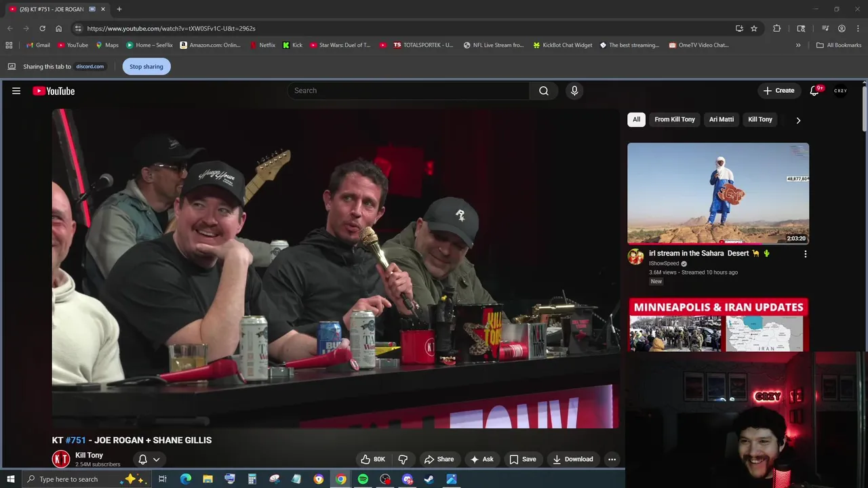Click the YouTube search magnifier button
This screenshot has height=488, width=868.
click(x=544, y=91)
